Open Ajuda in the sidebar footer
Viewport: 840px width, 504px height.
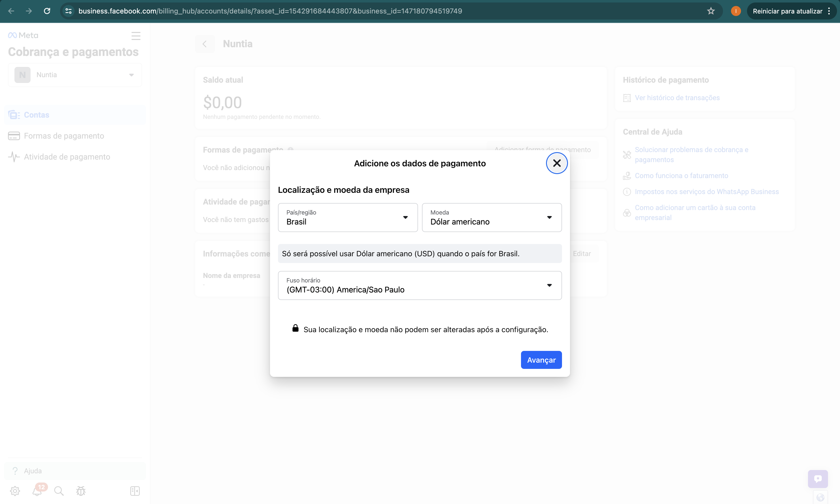point(75,471)
